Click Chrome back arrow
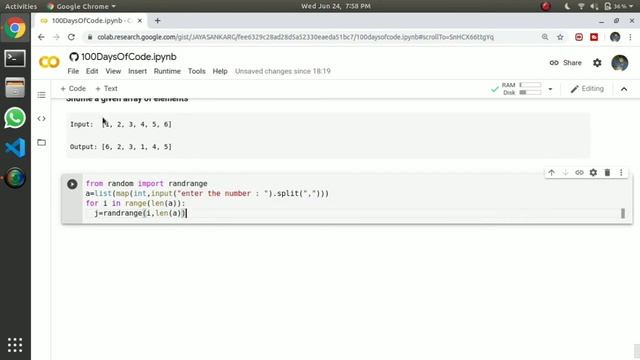 (x=41, y=37)
